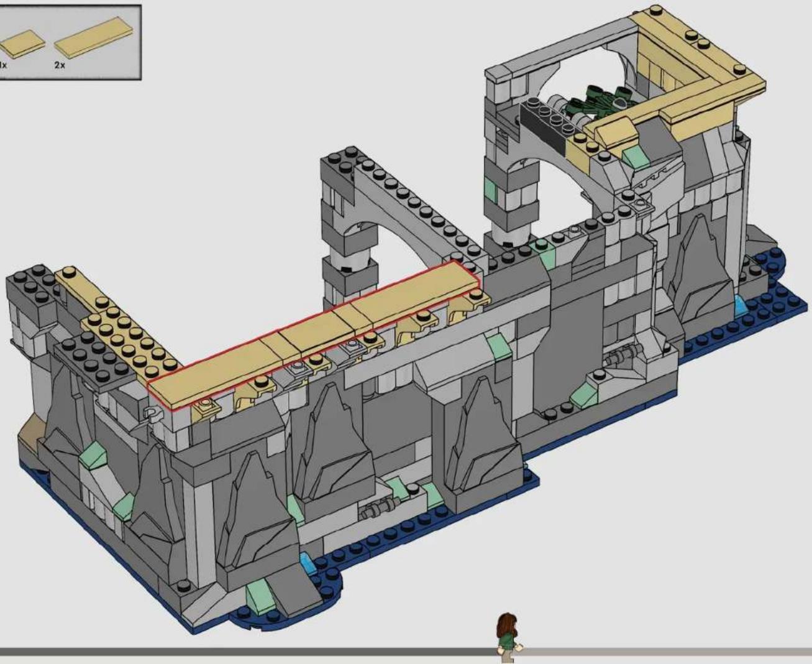This screenshot has width=812, height=664.
Task: Click the red-outlined tan tiles on the model
Action: click(314, 335)
